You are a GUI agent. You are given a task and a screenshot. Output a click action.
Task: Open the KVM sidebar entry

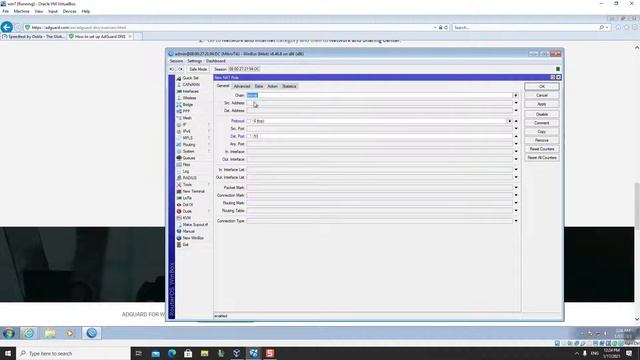click(187, 218)
